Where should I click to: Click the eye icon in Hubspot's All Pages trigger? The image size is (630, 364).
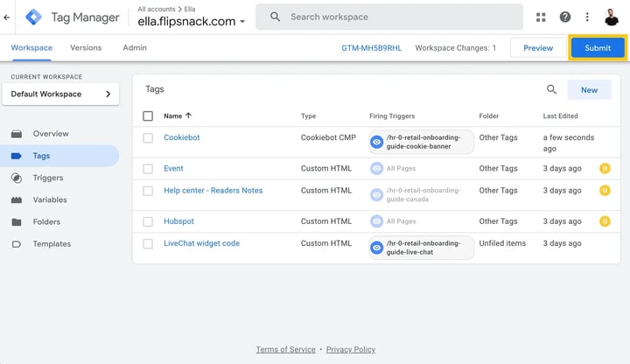coord(376,221)
